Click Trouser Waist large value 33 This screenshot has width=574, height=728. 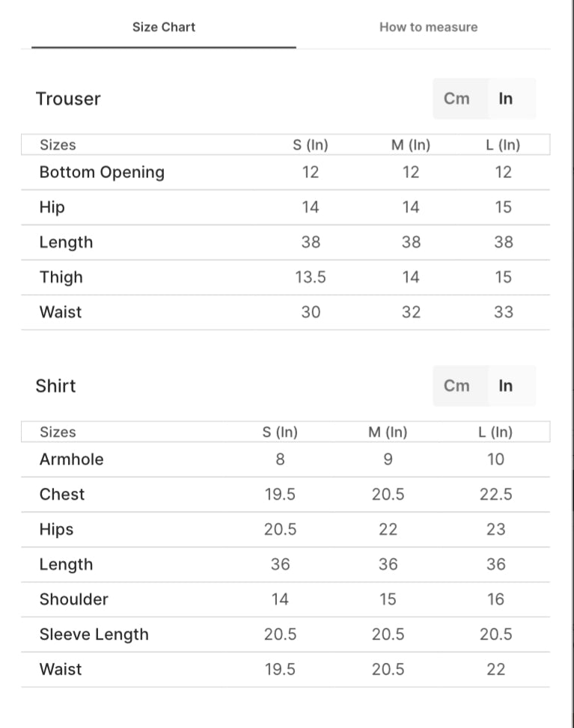(x=504, y=312)
